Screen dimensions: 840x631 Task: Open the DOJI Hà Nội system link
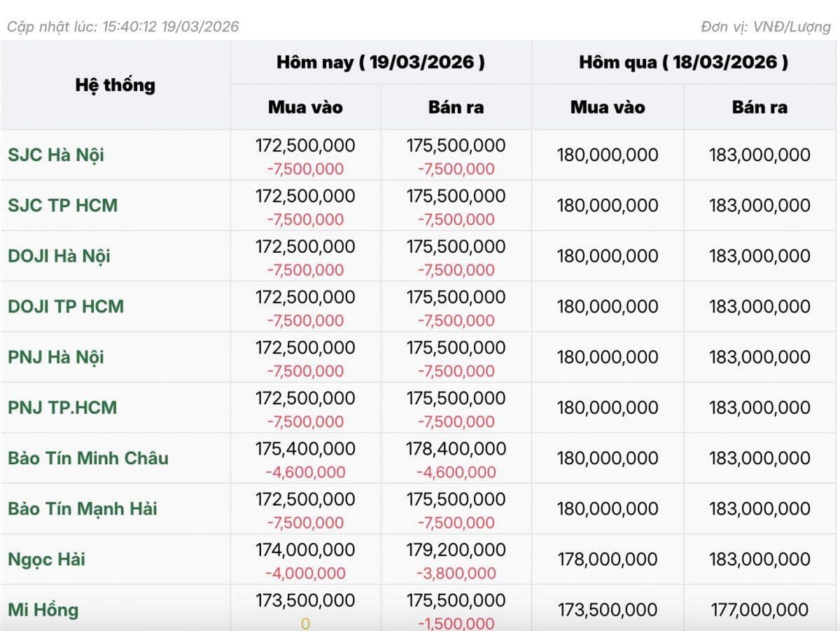(59, 256)
